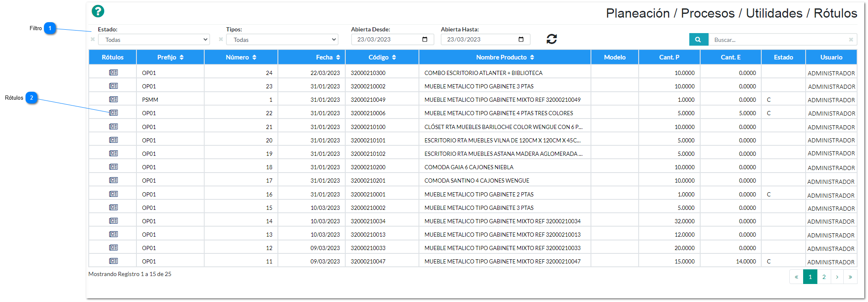Expand the Estado dropdown showing Todas
The height and width of the screenshot is (302, 868).
point(154,39)
